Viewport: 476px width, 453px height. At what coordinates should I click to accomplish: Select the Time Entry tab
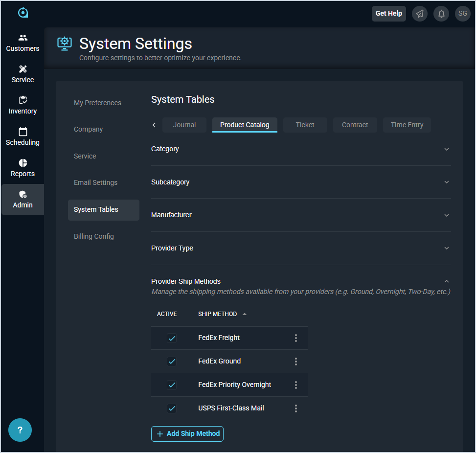[407, 125]
